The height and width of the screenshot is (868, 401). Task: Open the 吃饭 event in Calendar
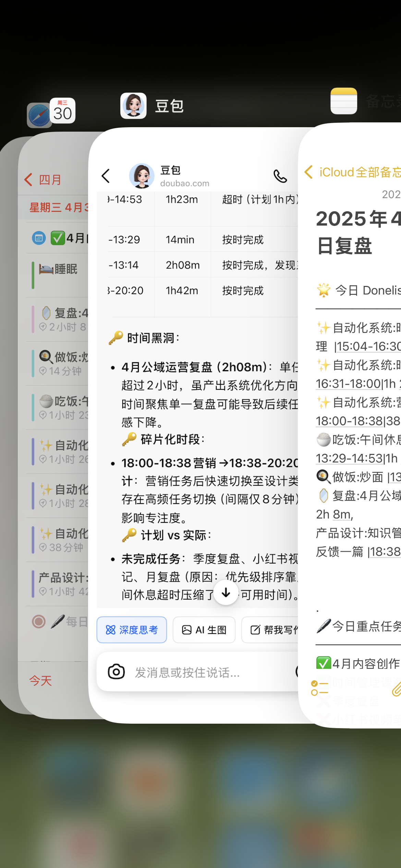(57, 407)
